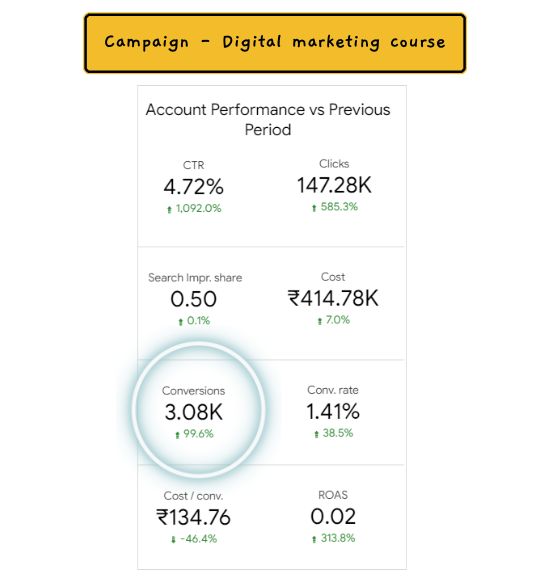This screenshot has height=576, width=550.
Task: Select the CTR 4.72% value
Action: [x=194, y=187]
